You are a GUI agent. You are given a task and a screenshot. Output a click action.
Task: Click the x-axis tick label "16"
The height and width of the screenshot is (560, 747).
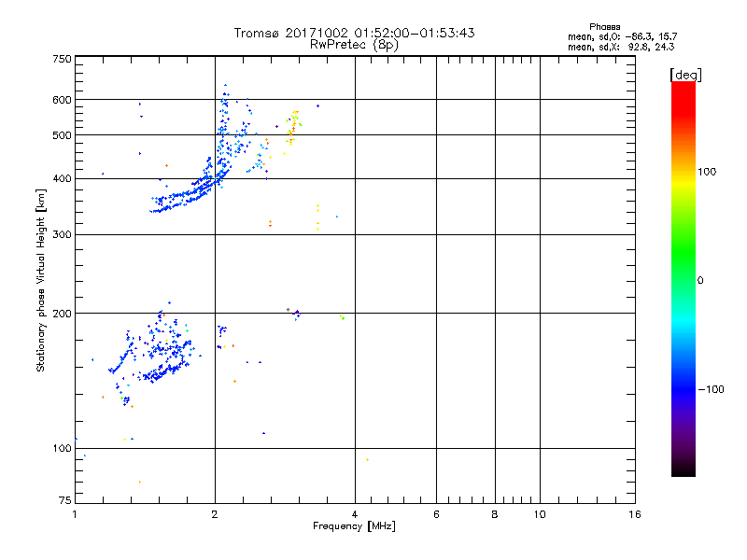635,514
